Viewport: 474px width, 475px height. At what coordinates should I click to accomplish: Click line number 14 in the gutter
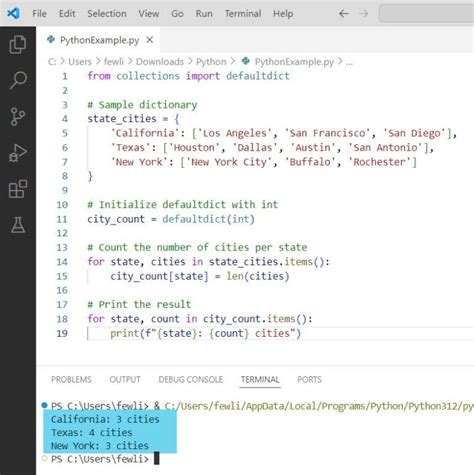point(62,262)
